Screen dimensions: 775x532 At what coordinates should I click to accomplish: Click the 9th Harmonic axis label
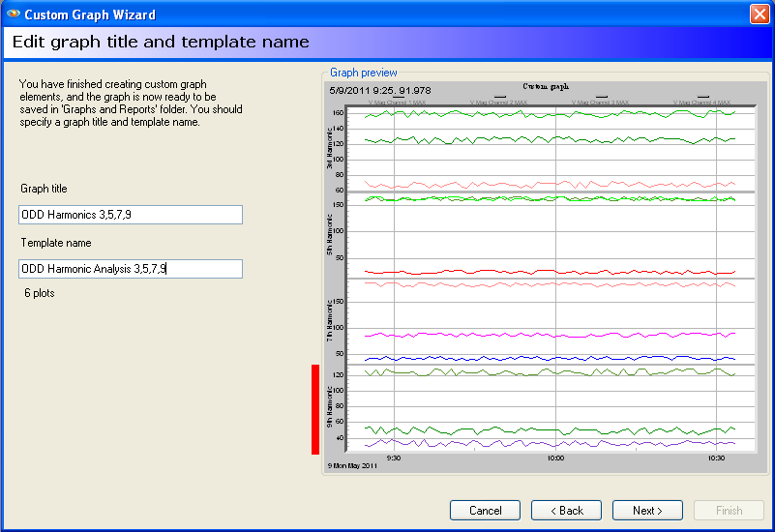pos(330,407)
